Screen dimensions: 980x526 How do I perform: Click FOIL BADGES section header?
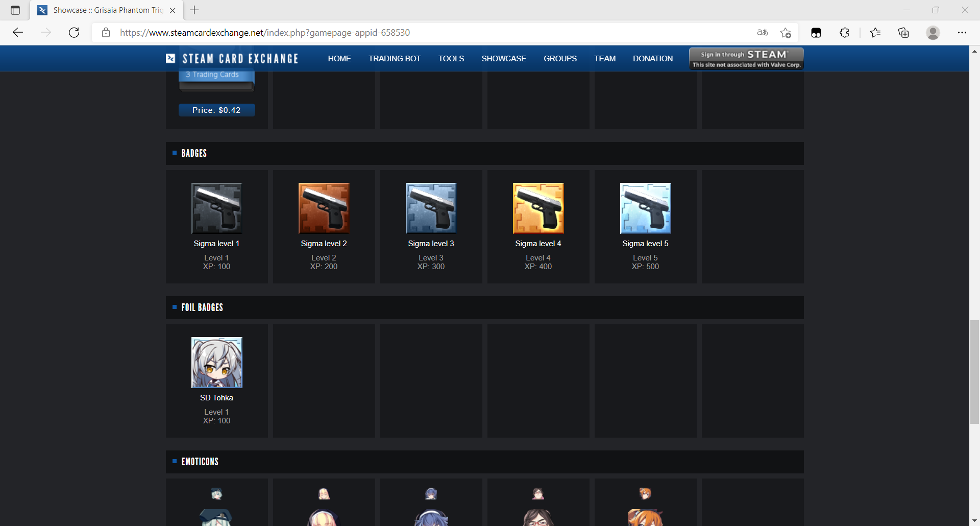tap(485, 307)
